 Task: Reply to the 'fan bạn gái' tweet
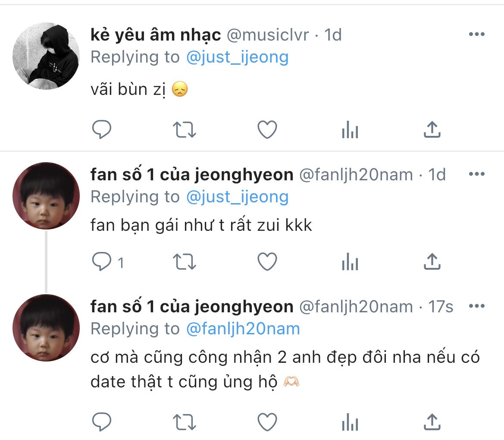pyautogui.click(x=102, y=262)
